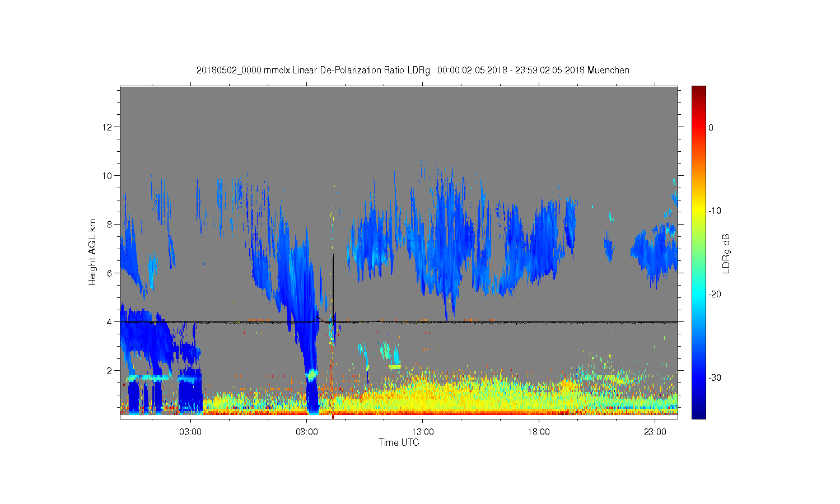840x504 pixels.
Task: Select the 08:00 time tick label
Action: click(307, 432)
